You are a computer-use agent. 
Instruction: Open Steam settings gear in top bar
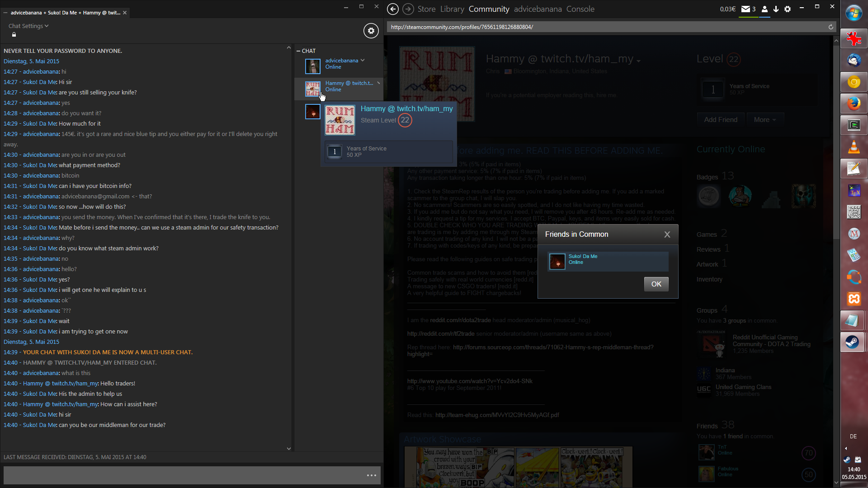[788, 9]
